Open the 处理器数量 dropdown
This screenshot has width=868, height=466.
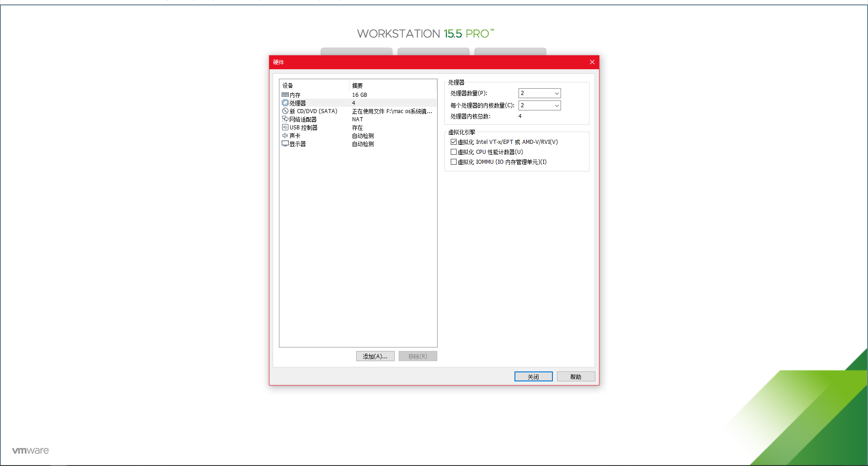[x=540, y=93]
